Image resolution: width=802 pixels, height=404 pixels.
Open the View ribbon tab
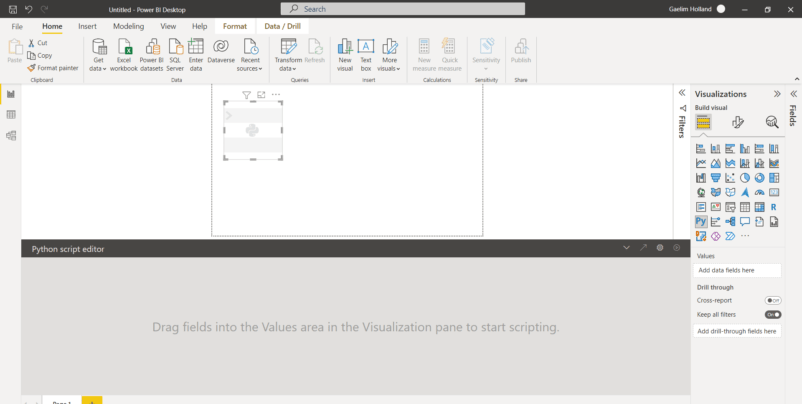click(168, 27)
